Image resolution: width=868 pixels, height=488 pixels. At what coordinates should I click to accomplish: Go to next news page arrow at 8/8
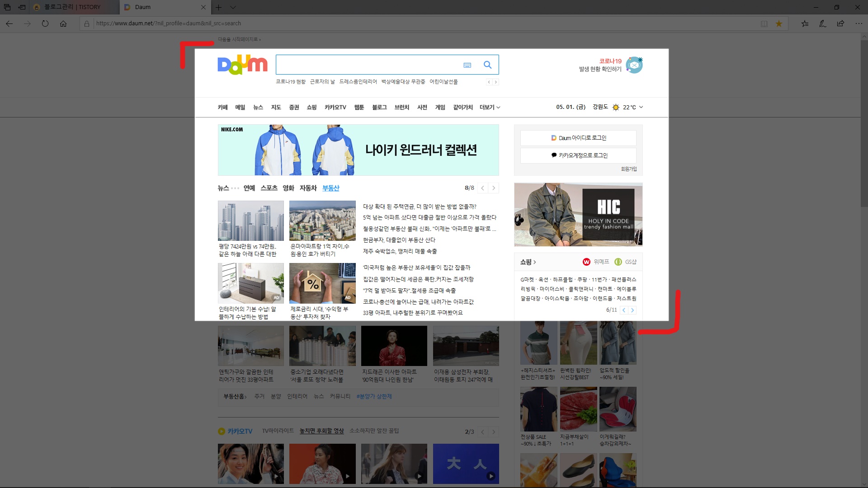click(x=494, y=188)
